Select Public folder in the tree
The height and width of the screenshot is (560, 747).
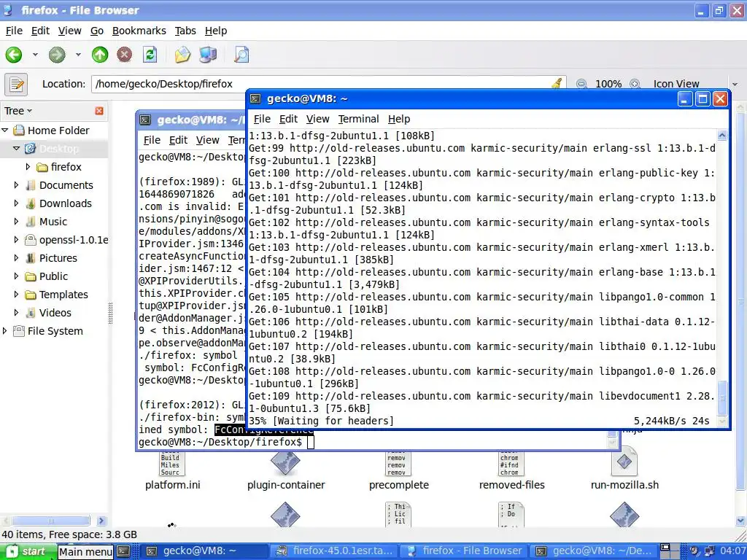point(53,276)
